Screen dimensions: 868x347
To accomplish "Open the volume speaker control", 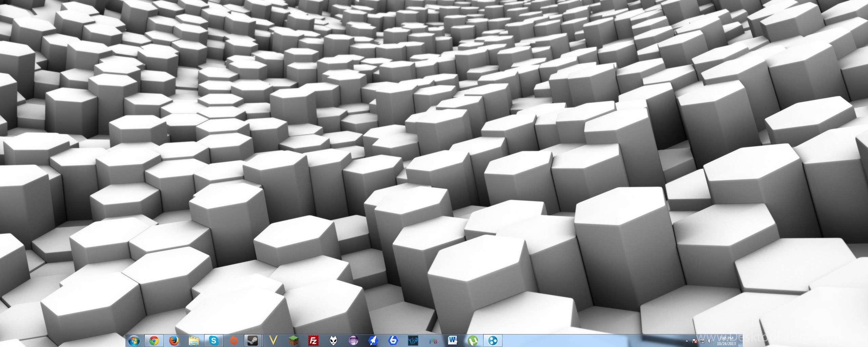I will [x=710, y=341].
